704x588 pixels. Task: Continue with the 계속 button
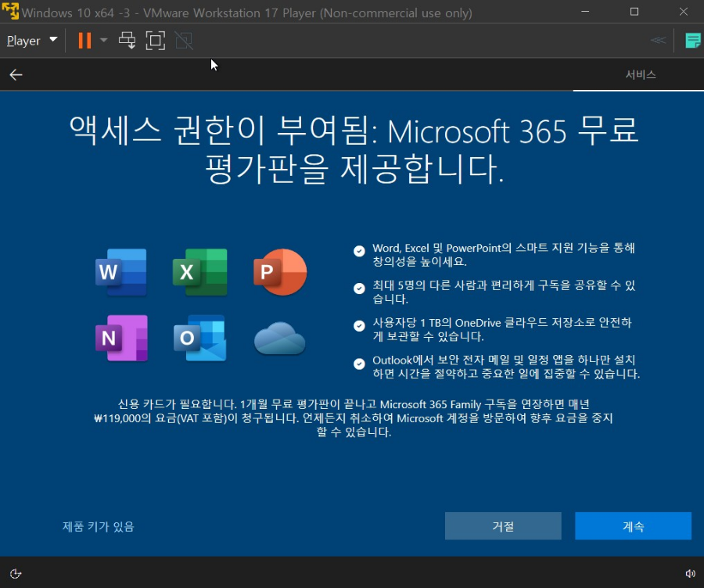pyautogui.click(x=633, y=525)
